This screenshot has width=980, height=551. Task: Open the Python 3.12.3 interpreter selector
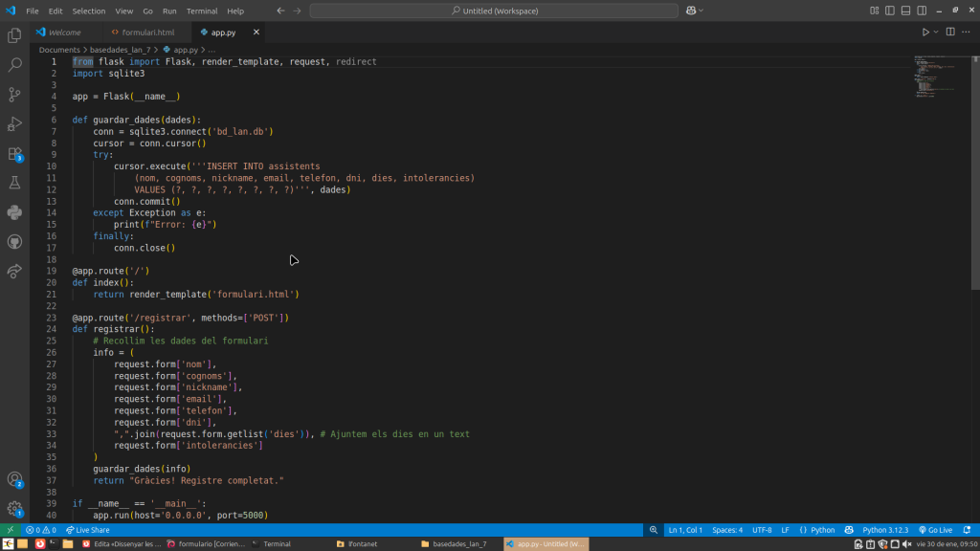[x=885, y=530]
